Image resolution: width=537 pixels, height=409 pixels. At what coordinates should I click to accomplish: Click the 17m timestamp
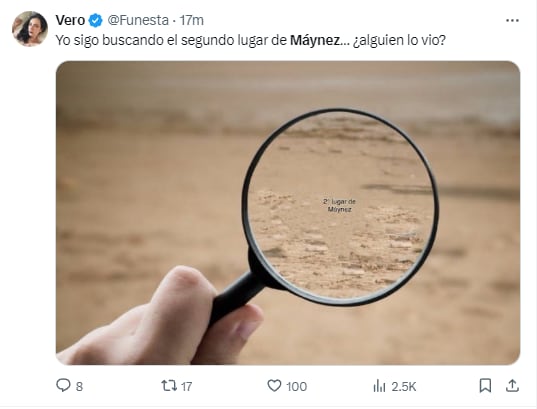click(x=192, y=21)
